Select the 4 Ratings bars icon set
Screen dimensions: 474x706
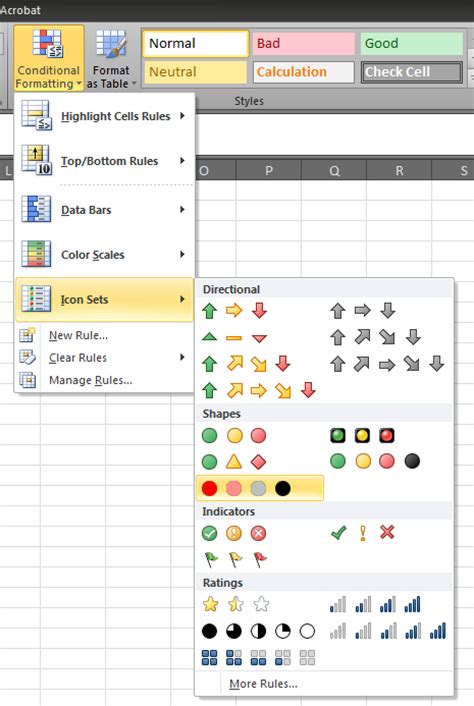pyautogui.click(x=375, y=604)
